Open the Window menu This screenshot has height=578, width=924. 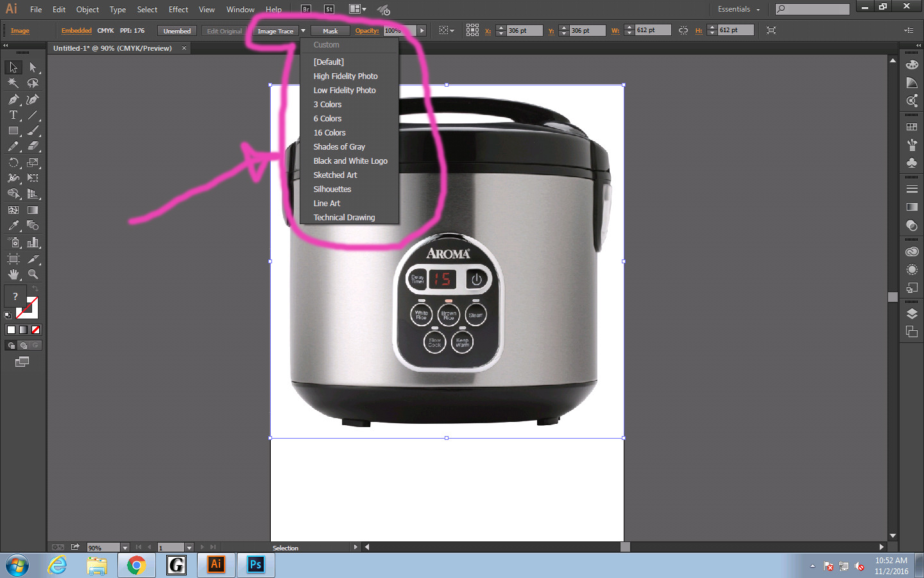click(240, 9)
